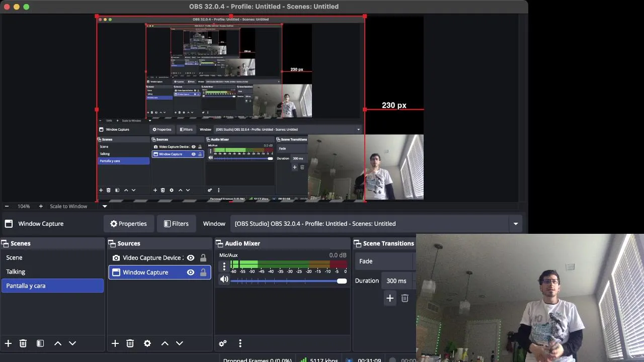Remove transition with trash icon

(x=405, y=299)
